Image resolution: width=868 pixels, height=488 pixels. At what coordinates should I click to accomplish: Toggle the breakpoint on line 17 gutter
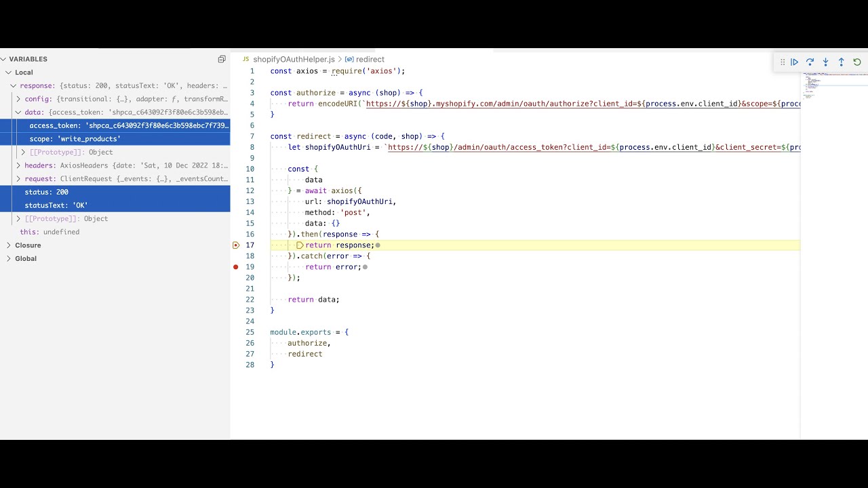click(236, 245)
